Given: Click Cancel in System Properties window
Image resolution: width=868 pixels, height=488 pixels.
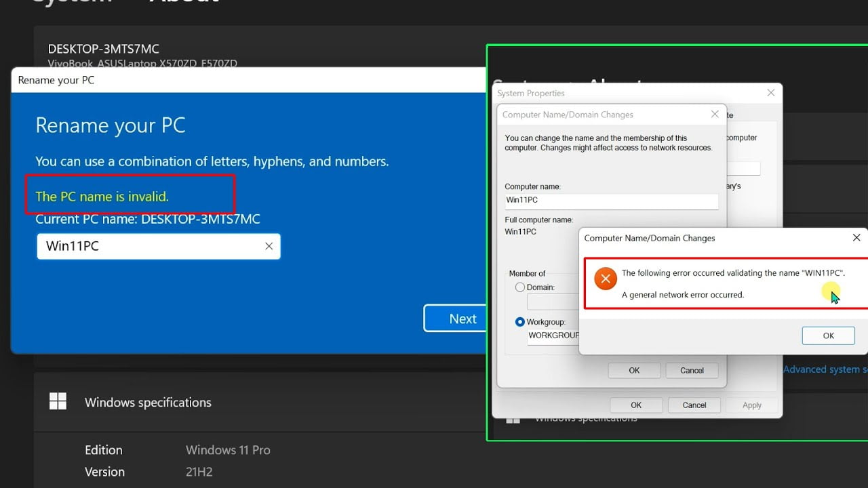Looking at the screenshot, I should [x=694, y=405].
